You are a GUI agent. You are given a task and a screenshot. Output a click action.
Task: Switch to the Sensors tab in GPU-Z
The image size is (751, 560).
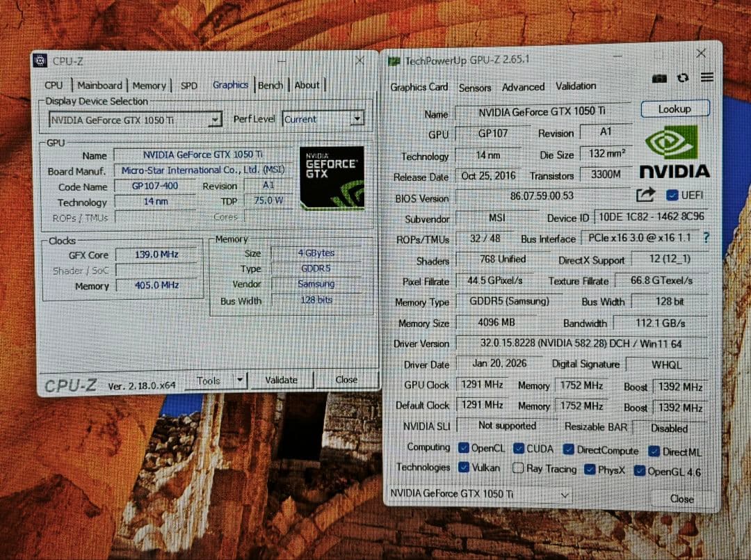(475, 88)
